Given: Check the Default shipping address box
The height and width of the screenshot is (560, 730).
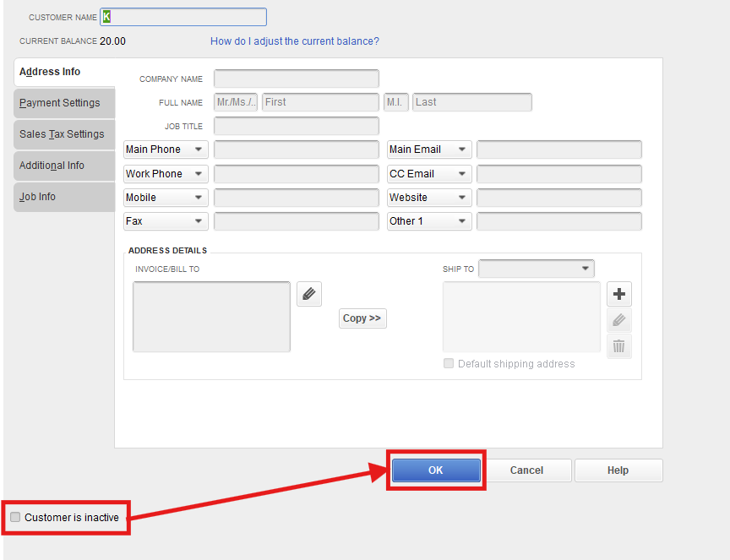Looking at the screenshot, I should tap(449, 364).
